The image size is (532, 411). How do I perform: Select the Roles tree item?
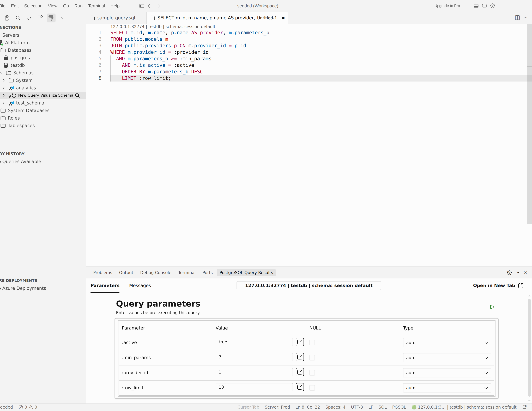point(14,118)
